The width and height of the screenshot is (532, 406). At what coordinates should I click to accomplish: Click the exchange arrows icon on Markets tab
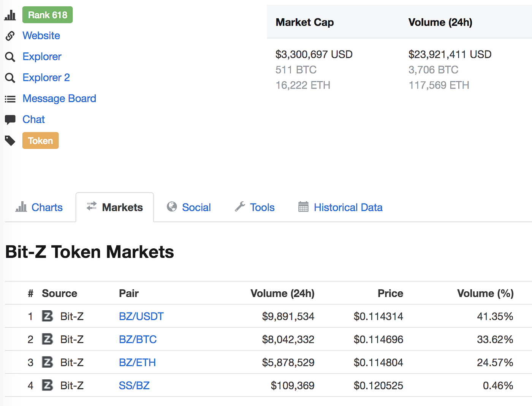92,206
